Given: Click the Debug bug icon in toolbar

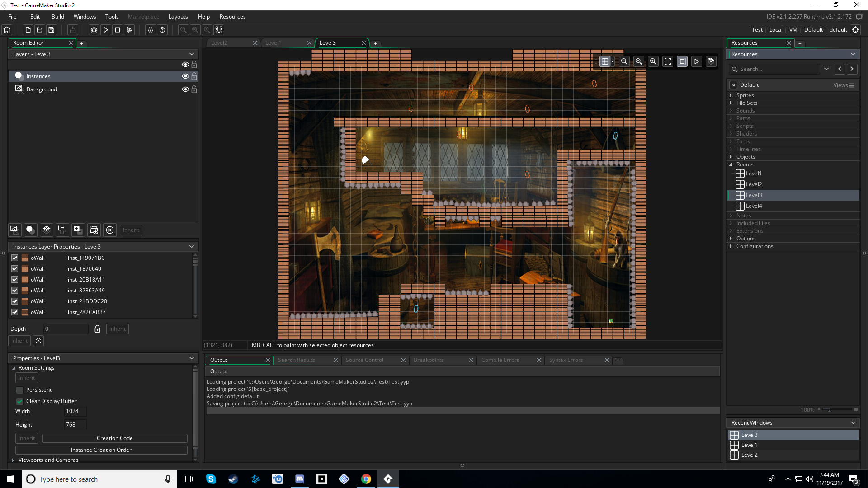Looking at the screenshot, I should 94,30.
